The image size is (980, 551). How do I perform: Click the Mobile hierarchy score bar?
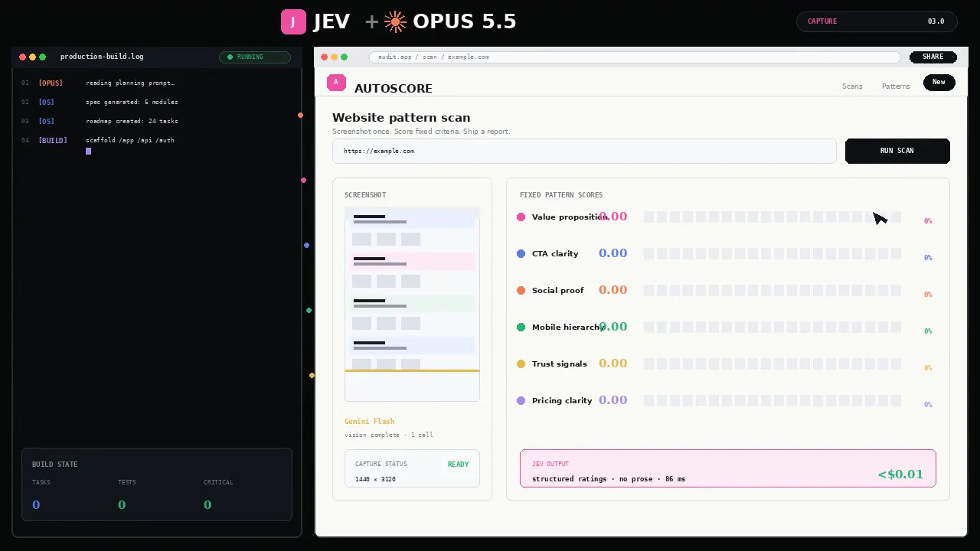(773, 328)
